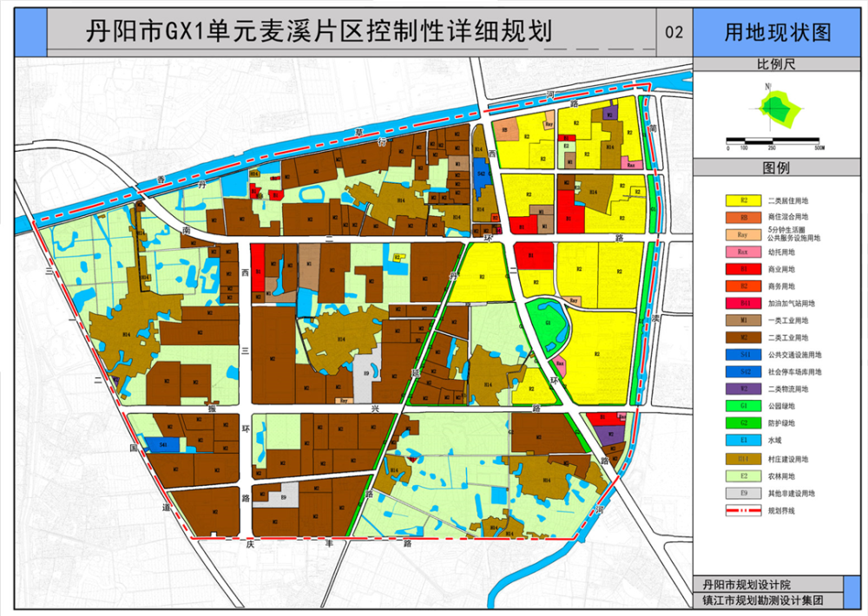Click the legend text 其他非建设用地
The width and height of the screenshot is (868, 616).
click(x=791, y=493)
